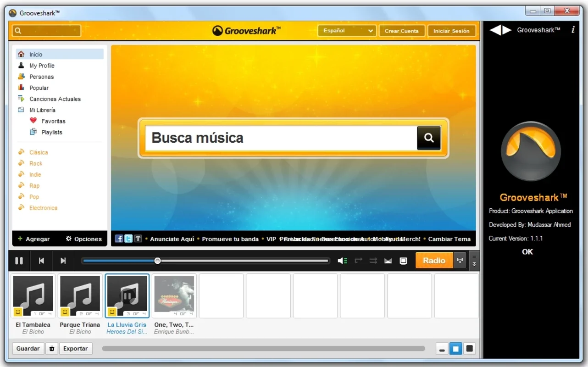
Task: Open the Facebook icon in footer
Action: pos(119,239)
